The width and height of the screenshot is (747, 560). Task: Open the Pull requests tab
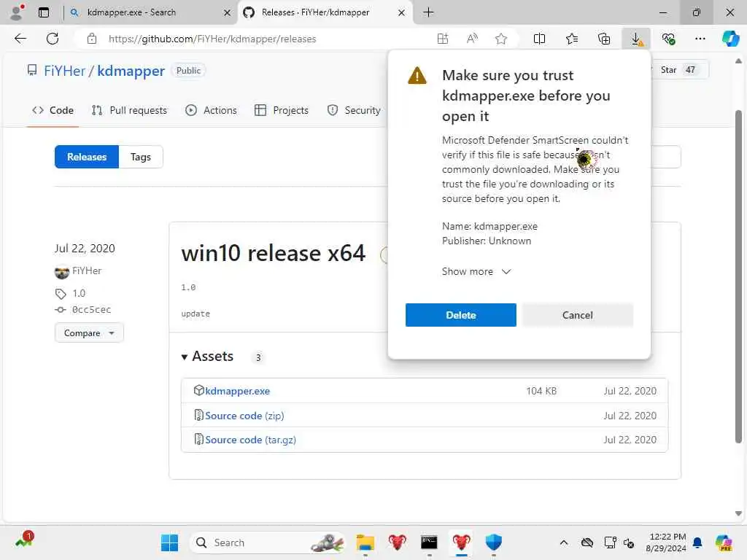(129, 111)
